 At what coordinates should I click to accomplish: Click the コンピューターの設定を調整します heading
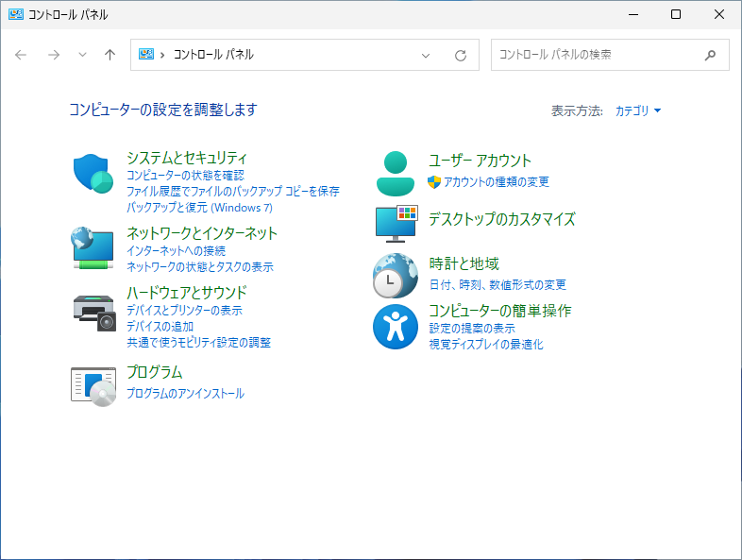[163, 110]
